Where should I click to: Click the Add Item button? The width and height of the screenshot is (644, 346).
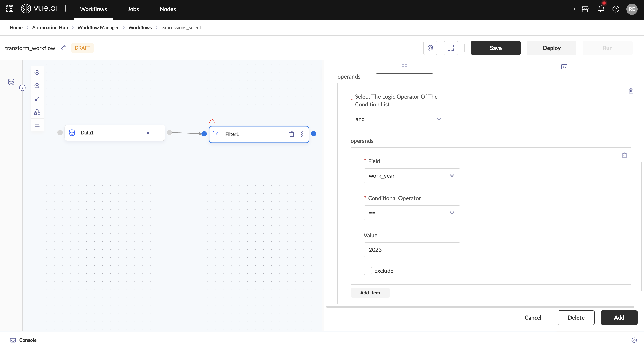[x=370, y=293]
